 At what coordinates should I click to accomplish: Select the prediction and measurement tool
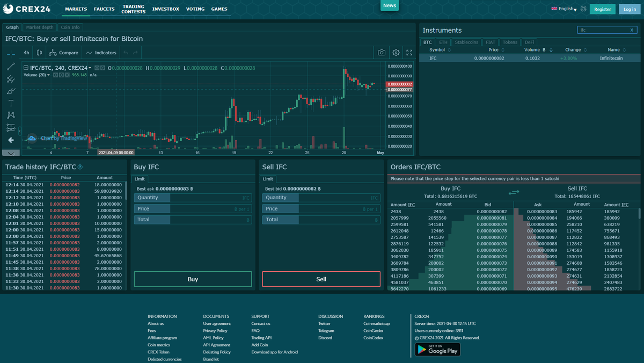tap(11, 127)
